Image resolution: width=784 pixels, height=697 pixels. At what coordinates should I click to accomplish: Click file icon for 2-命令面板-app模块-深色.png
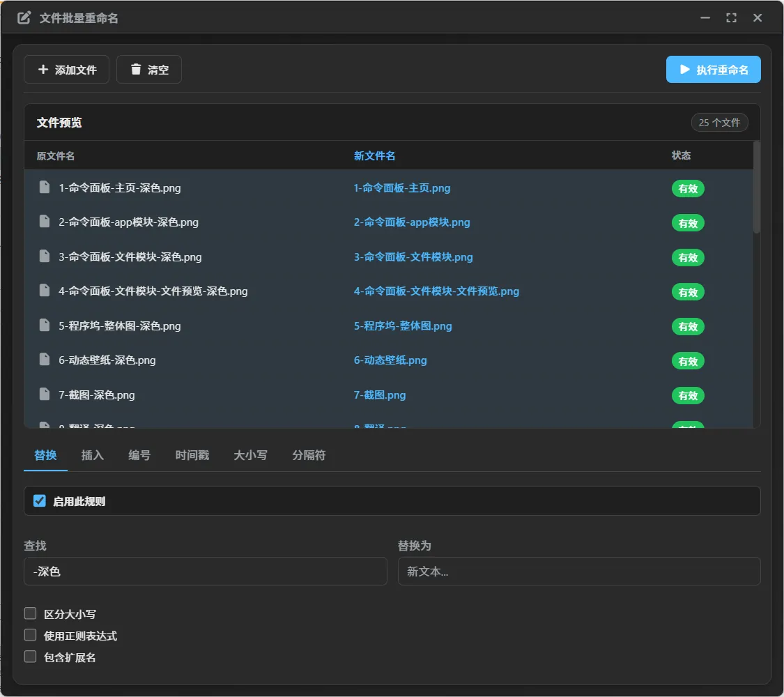pos(45,222)
